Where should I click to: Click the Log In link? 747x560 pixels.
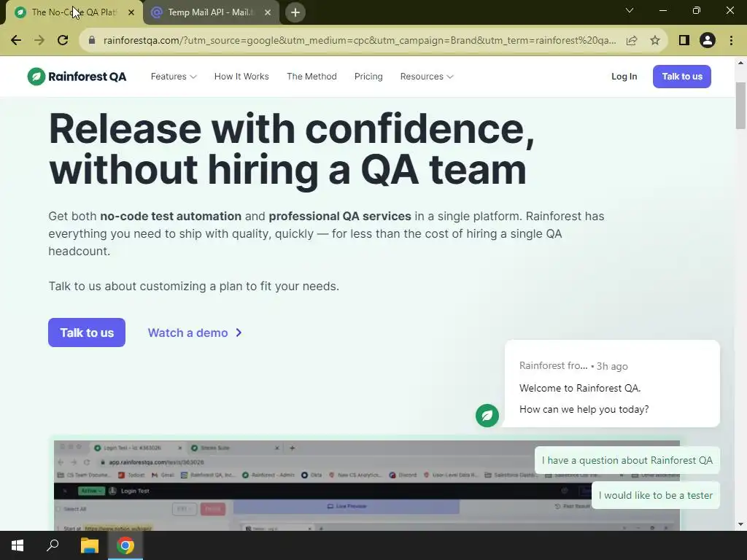tap(624, 77)
